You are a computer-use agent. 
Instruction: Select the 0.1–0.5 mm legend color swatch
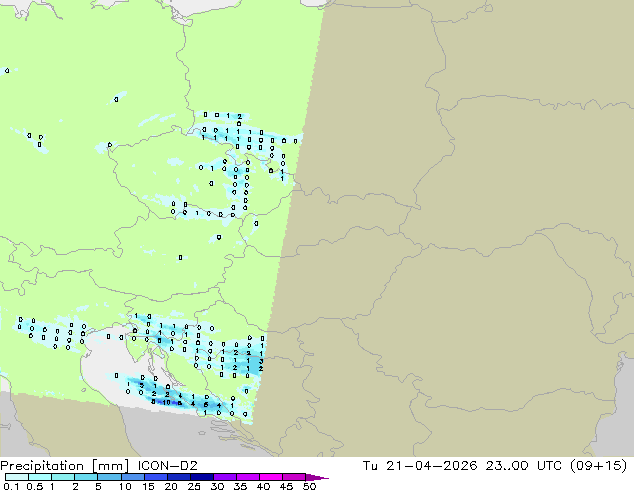pyautogui.click(x=17, y=477)
